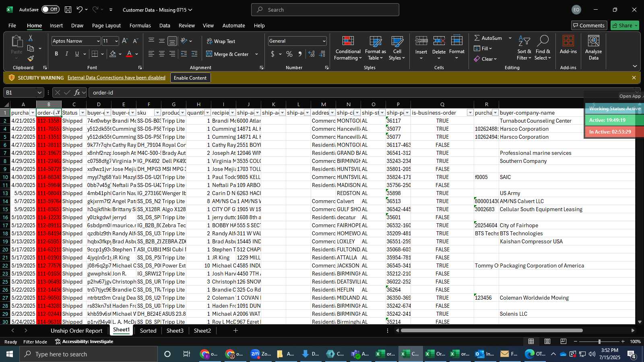The height and width of the screenshot is (362, 644).
Task: Toggle Underline formatting
Action: 77,54
